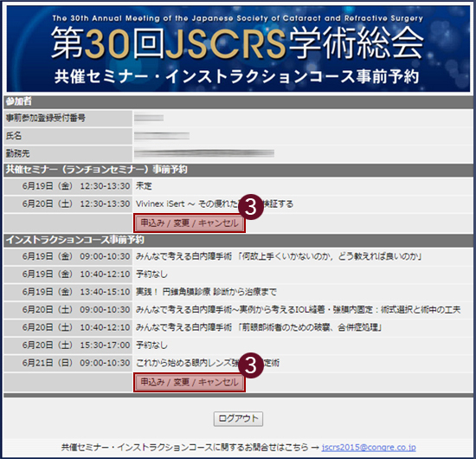Image resolution: width=476 pixels, height=459 pixels.
Task: Select the 6月19日 12:30-13:30 未定 row
Action: click(x=238, y=186)
